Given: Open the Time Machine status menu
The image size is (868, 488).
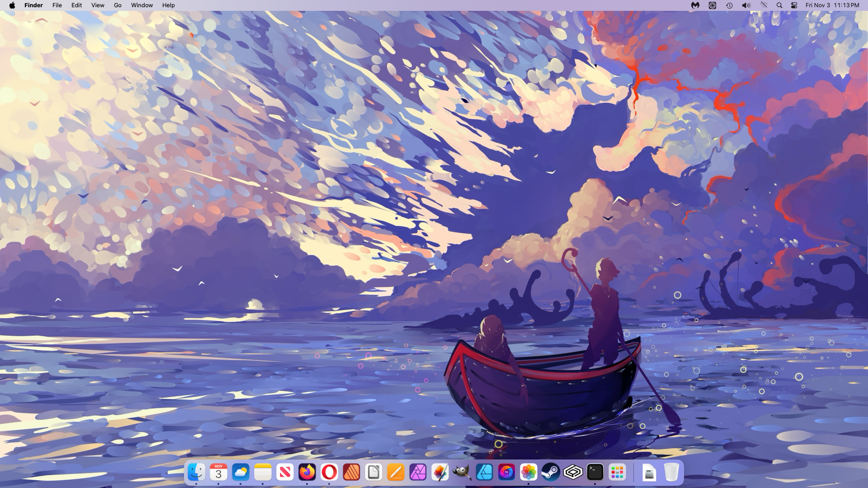Looking at the screenshot, I should click(729, 5).
